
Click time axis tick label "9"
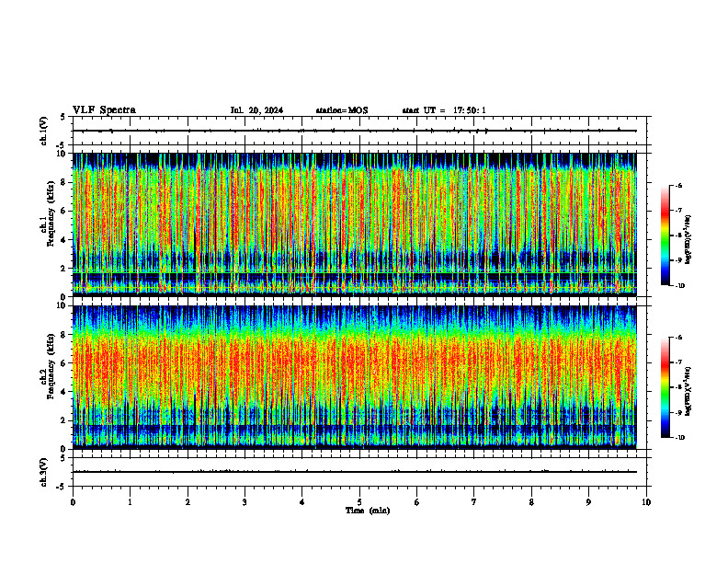[588, 502]
